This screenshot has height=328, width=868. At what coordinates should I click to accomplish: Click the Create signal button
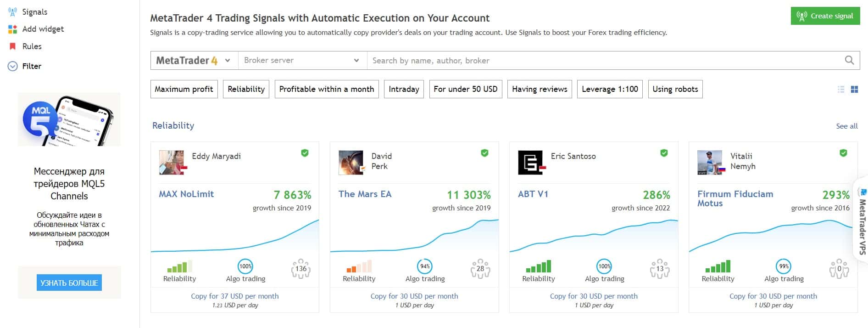825,16
